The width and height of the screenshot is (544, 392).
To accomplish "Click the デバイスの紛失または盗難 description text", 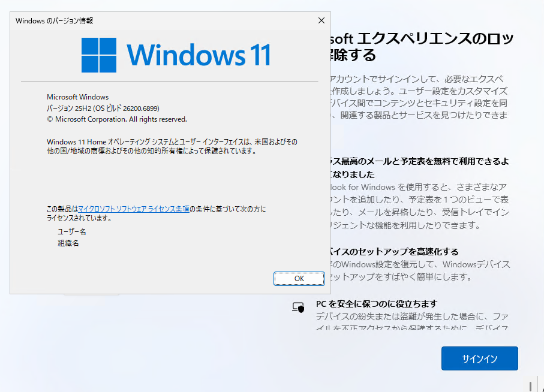I will click(x=411, y=321).
